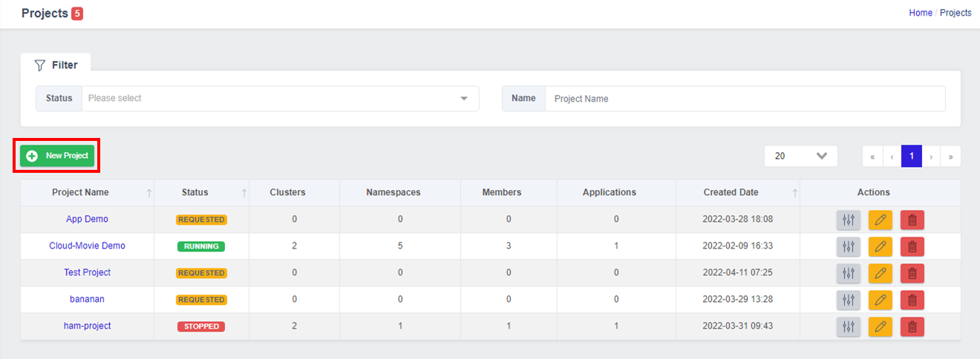This screenshot has height=359, width=980.
Task: Edit the App Demo project
Action: coord(881,220)
